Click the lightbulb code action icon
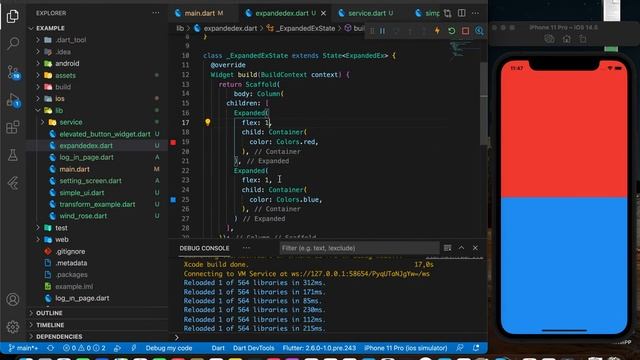 point(207,122)
